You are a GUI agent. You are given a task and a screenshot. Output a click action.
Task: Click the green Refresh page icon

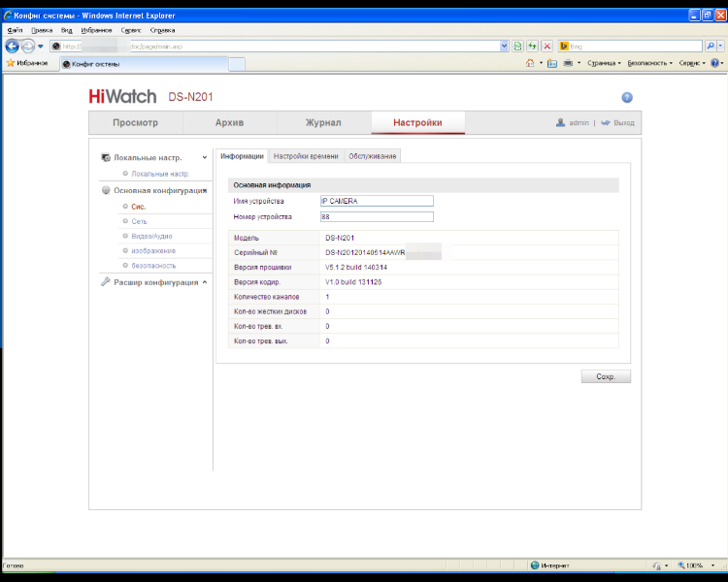(533, 46)
